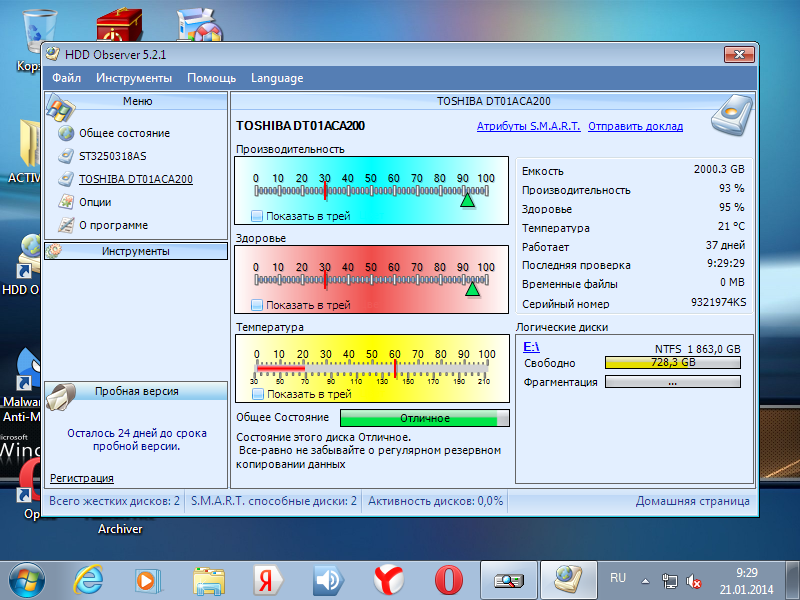The image size is (800, 600).
Task: Open the magnifier tool taskbar button
Action: [509, 581]
